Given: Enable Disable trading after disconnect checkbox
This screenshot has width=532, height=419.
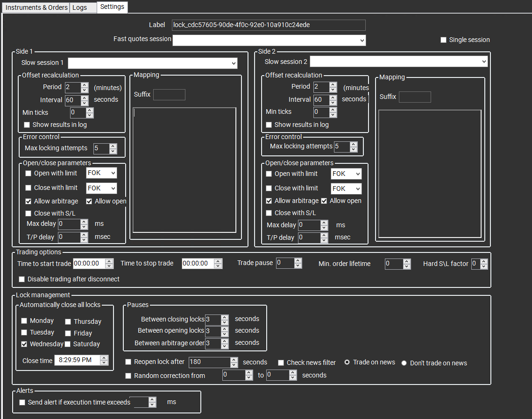Looking at the screenshot, I should (22, 279).
